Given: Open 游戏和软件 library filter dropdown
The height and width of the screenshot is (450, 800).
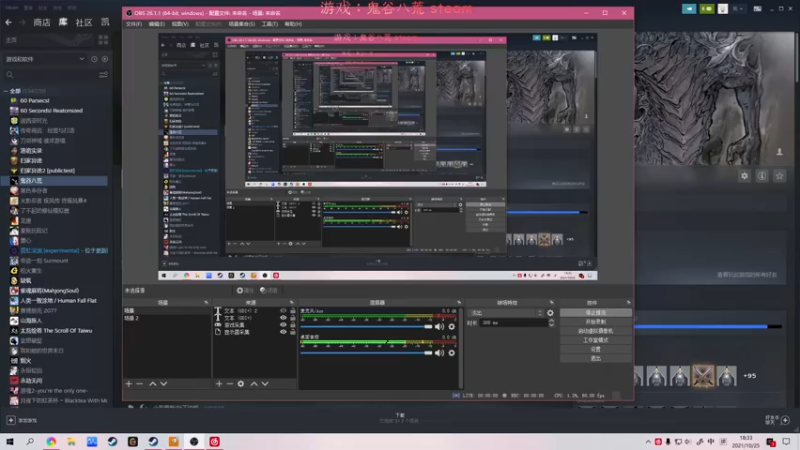Looking at the screenshot, I should click(45, 59).
